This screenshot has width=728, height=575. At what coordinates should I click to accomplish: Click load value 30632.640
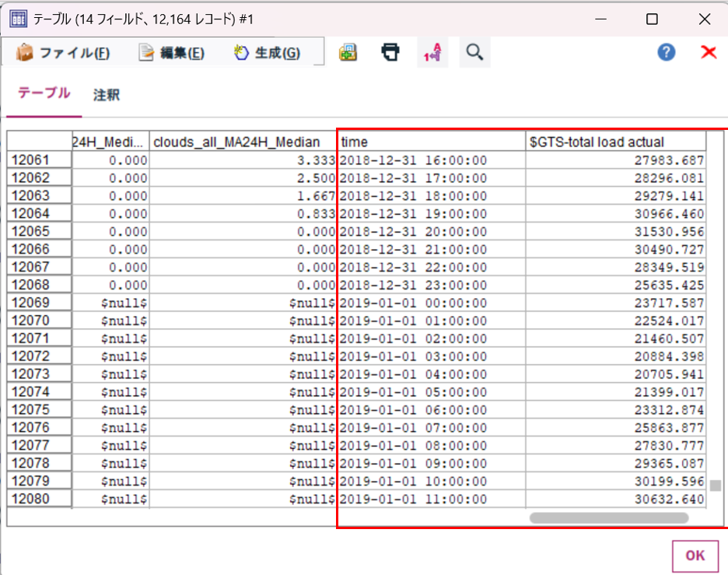(x=616, y=499)
